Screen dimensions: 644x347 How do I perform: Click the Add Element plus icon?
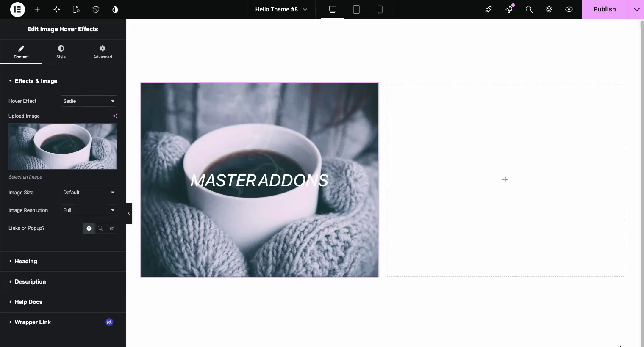tap(37, 9)
